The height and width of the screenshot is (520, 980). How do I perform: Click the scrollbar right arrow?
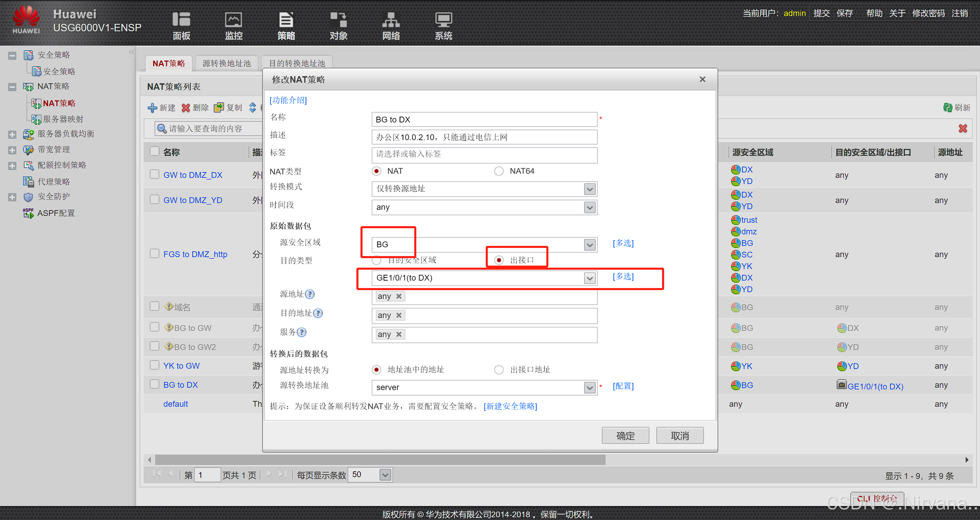tap(967, 460)
